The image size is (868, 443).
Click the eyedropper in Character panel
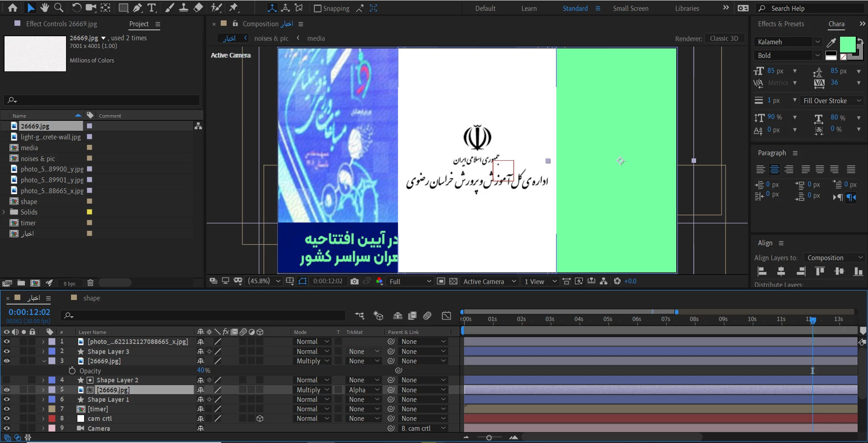click(831, 43)
